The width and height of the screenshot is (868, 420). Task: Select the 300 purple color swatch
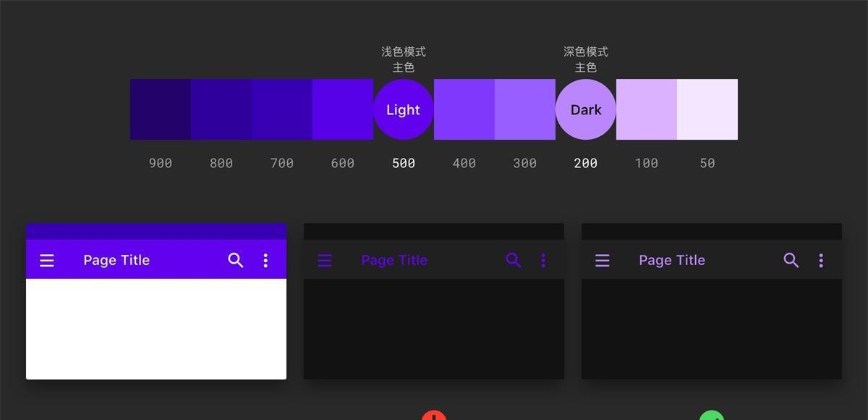(x=525, y=109)
